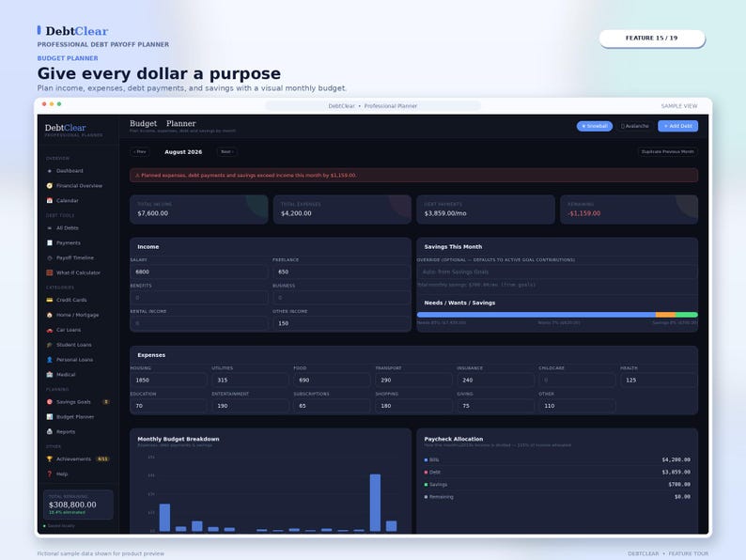Click the Rental Income input field
The image size is (746, 560).
[x=199, y=323]
